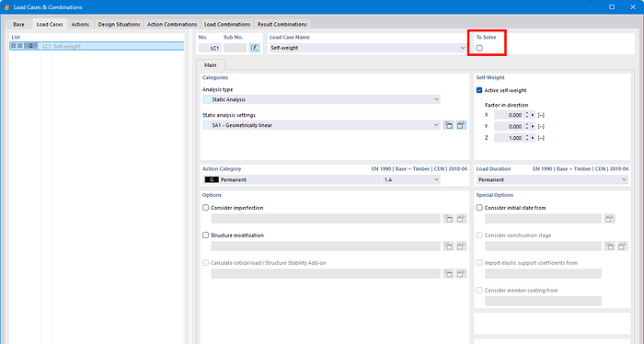The height and width of the screenshot is (344, 644).
Task: Create new static analysis settings icon
Action: coord(449,125)
